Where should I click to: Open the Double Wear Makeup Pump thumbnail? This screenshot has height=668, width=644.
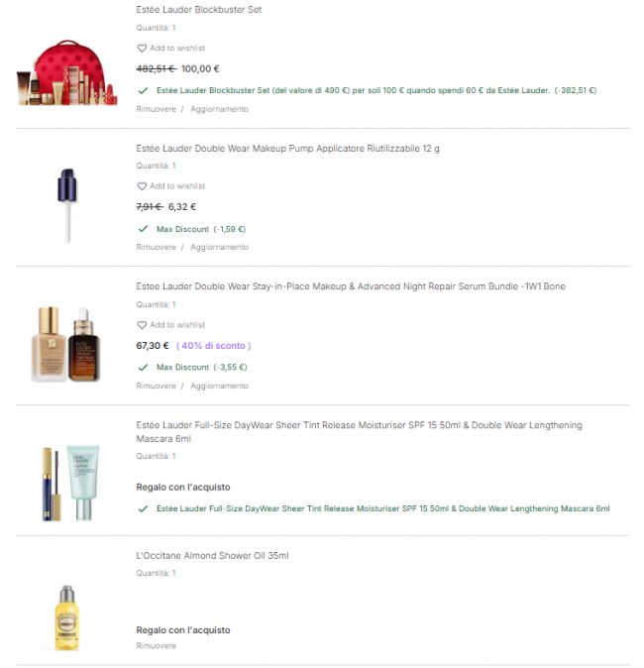click(67, 205)
